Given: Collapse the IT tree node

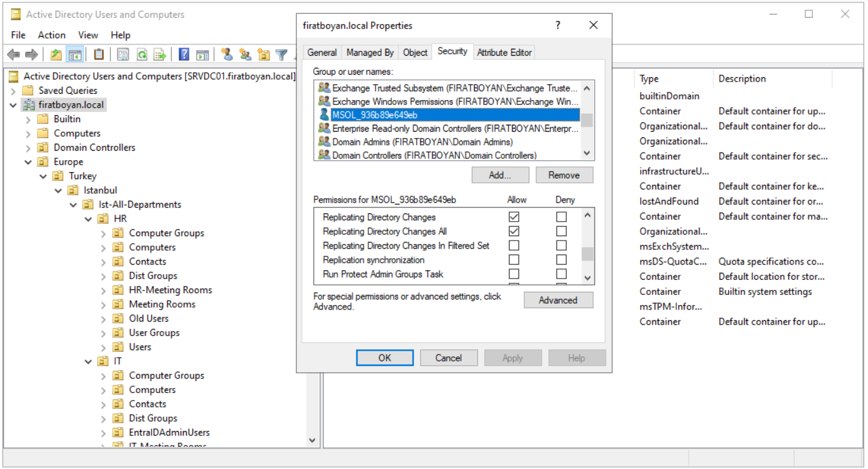Looking at the screenshot, I should (x=89, y=361).
